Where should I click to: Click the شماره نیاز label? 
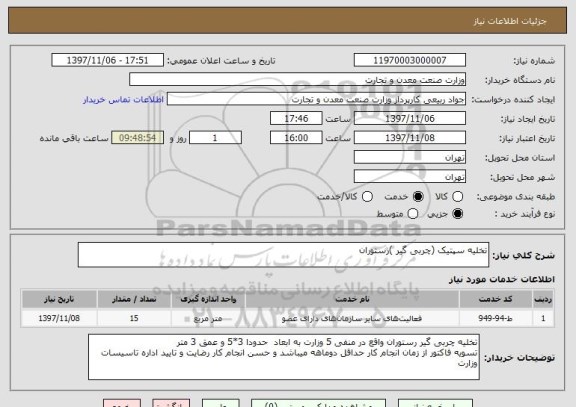tap(534, 61)
